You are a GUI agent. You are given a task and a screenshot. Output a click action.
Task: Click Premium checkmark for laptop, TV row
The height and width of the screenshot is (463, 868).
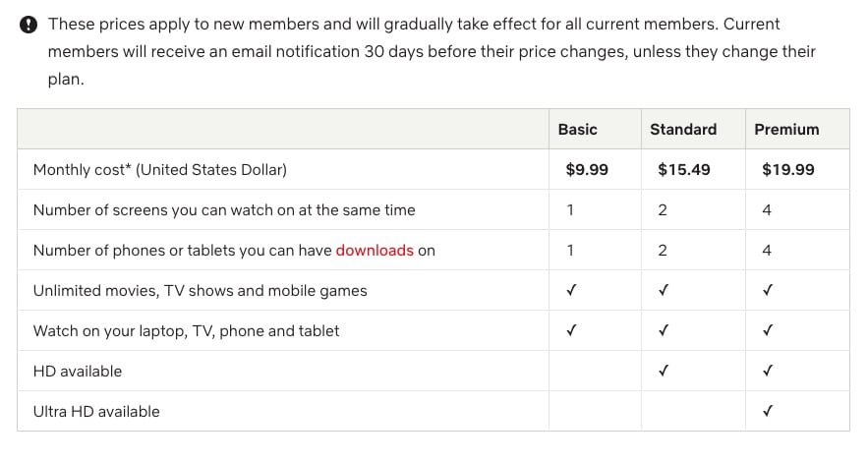click(768, 331)
